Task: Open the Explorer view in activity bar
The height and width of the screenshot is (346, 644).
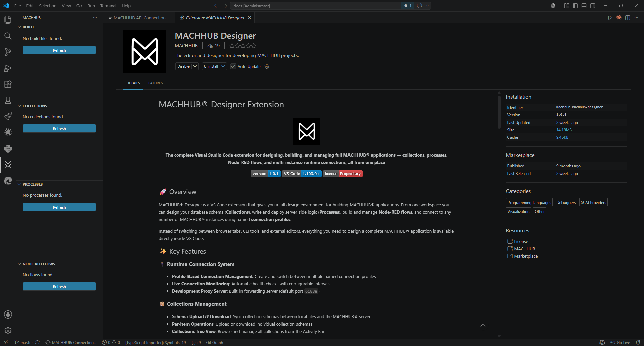Action: point(8,20)
